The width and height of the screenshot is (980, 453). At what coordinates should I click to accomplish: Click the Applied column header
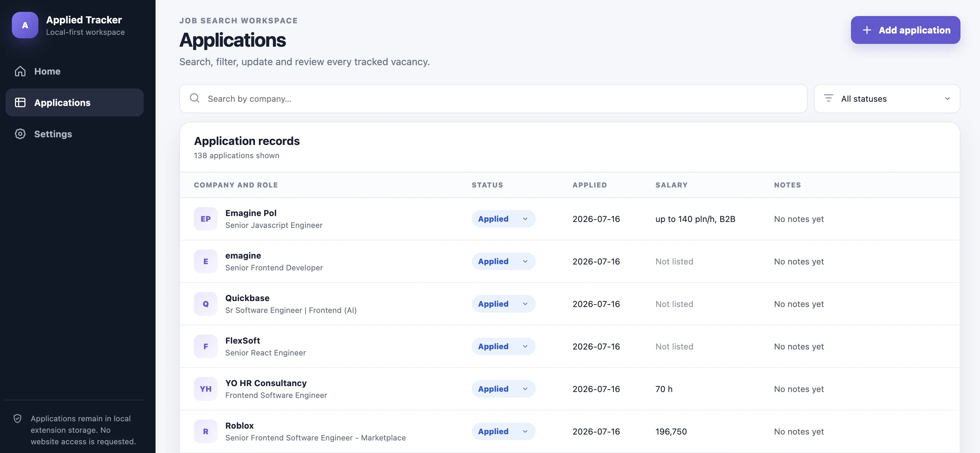click(590, 185)
